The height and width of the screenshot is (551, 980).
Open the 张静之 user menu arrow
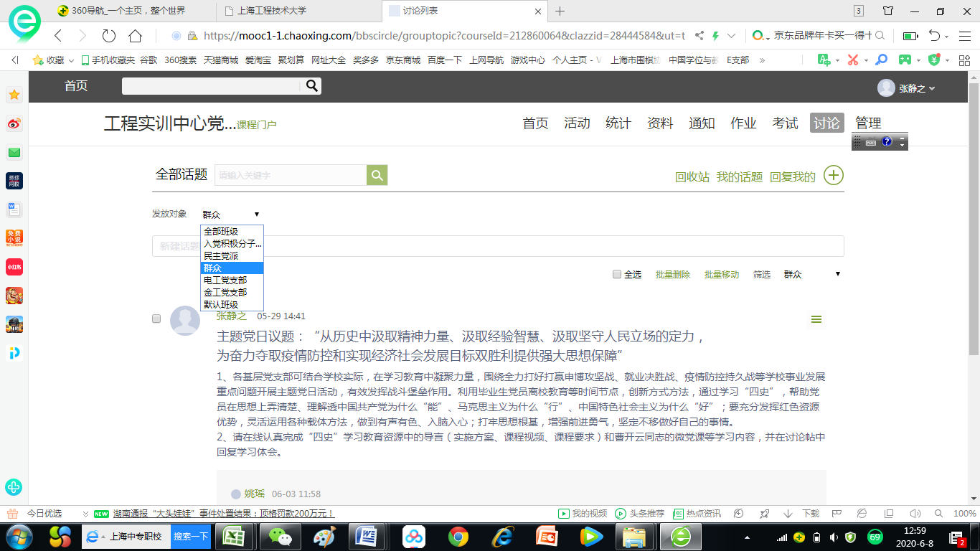point(932,88)
